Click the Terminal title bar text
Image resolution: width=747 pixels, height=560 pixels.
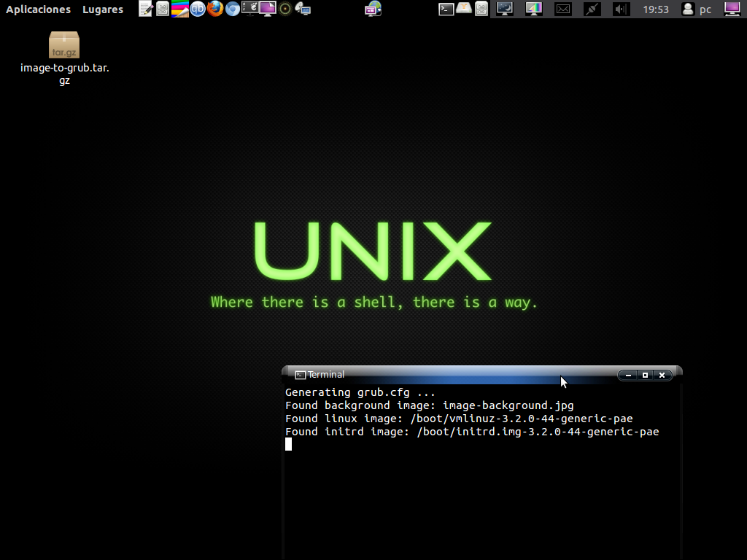326,375
